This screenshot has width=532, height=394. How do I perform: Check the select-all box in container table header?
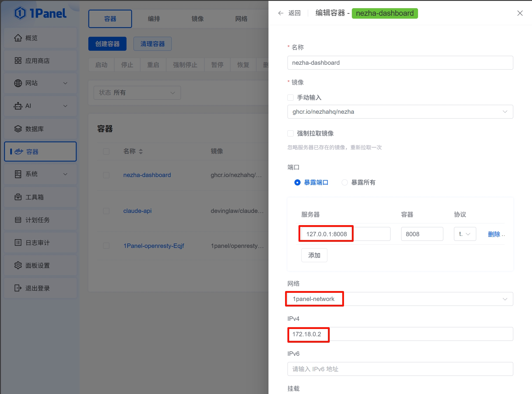(x=106, y=151)
